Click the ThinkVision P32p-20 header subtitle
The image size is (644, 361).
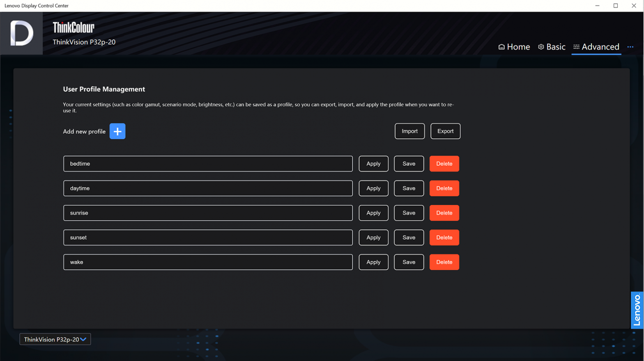pyautogui.click(x=84, y=42)
